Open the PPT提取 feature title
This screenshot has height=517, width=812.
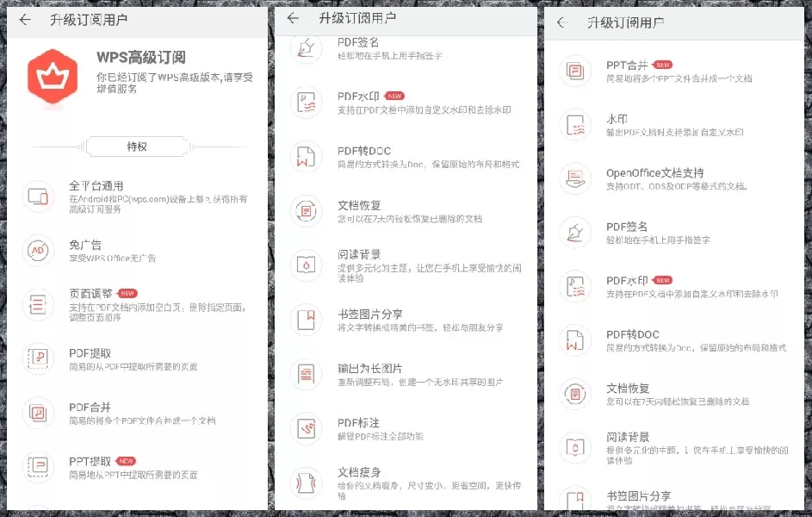click(x=90, y=462)
